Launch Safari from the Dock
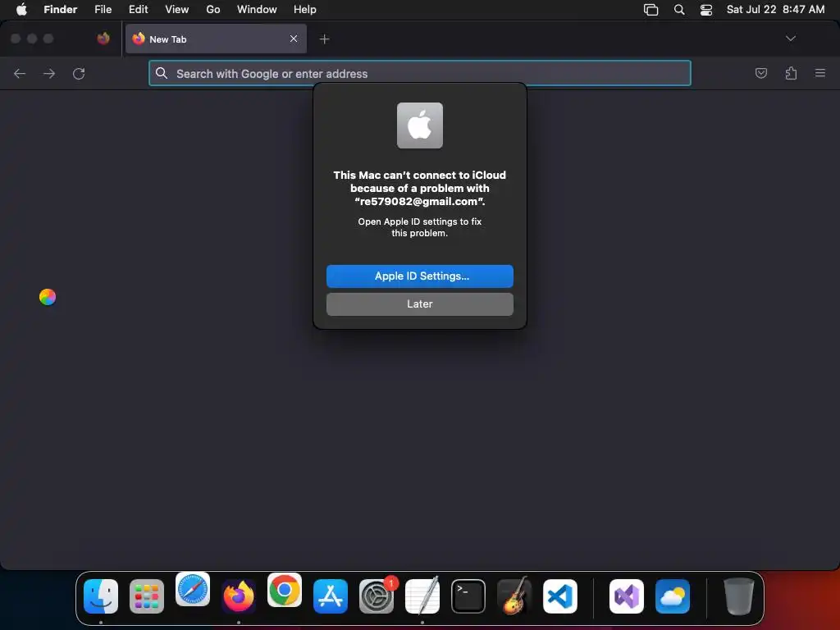Screen dimensions: 840x630 coord(193,589)
